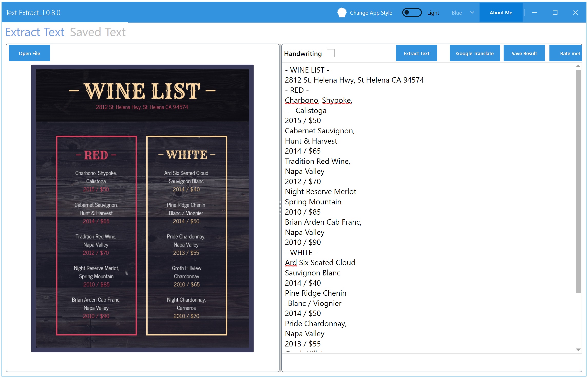
Task: Click the scrollbar down arrow
Action: tap(579, 349)
